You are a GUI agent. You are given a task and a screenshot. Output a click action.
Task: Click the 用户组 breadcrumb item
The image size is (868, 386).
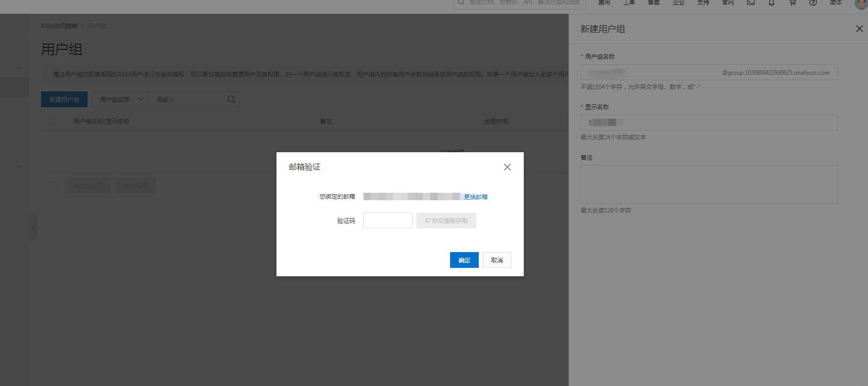click(97, 26)
